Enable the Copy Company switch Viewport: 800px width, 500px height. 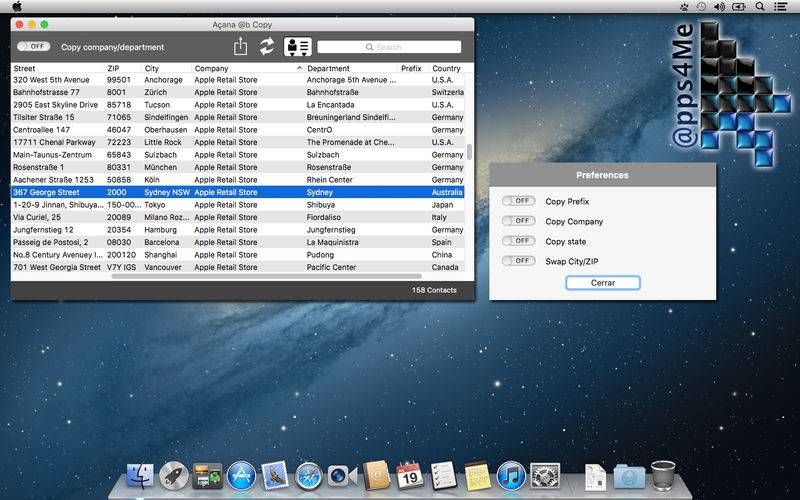tap(518, 221)
